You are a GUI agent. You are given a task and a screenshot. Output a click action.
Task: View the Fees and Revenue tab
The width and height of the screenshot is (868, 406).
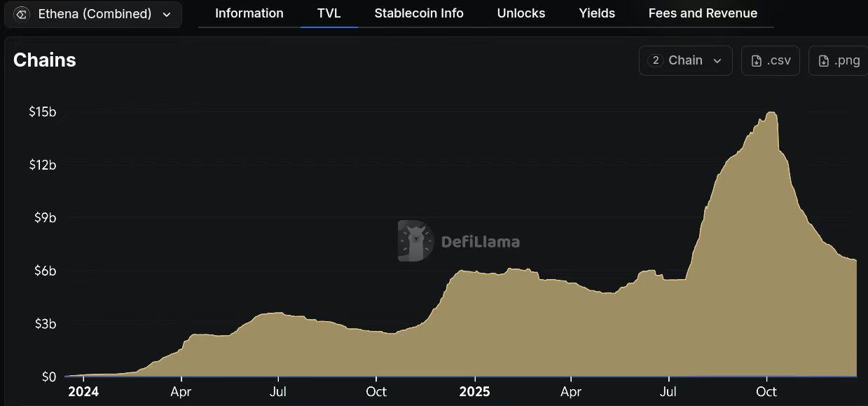[703, 13]
